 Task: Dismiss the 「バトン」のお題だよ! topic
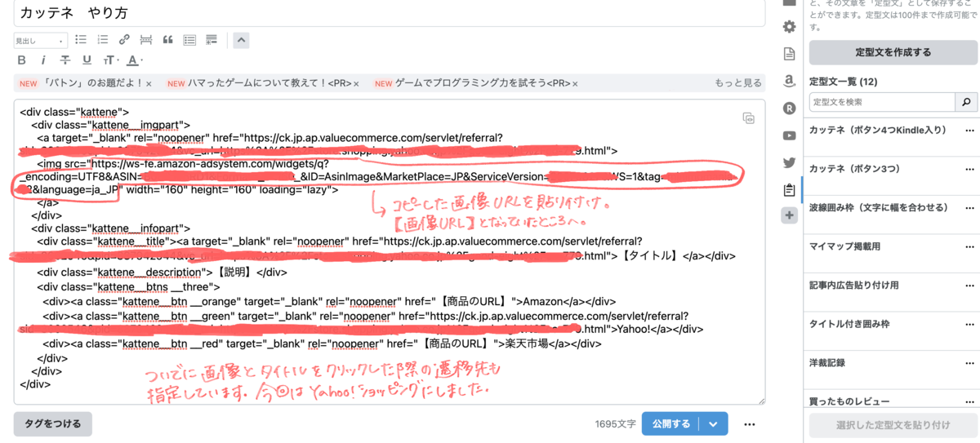coord(149,83)
